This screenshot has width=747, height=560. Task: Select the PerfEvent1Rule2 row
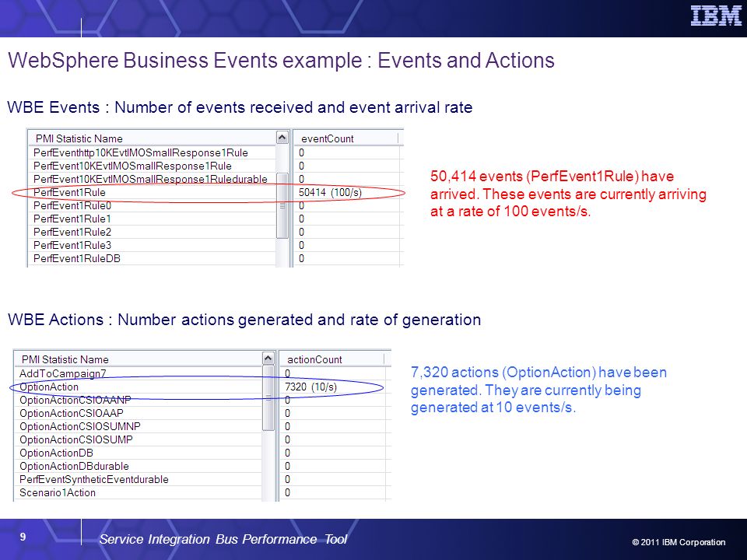216,232
